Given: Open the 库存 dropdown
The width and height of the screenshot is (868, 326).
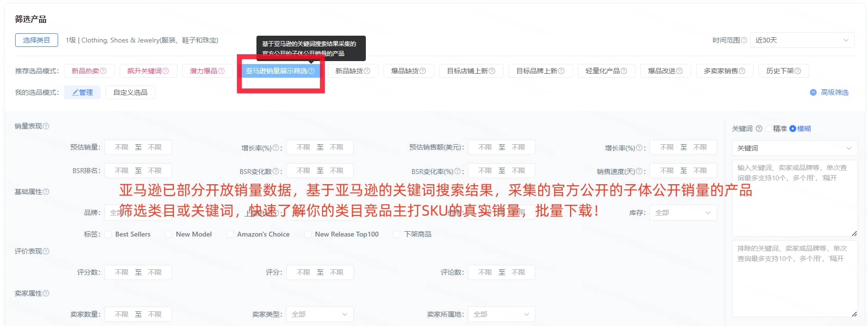Looking at the screenshot, I should [x=682, y=213].
